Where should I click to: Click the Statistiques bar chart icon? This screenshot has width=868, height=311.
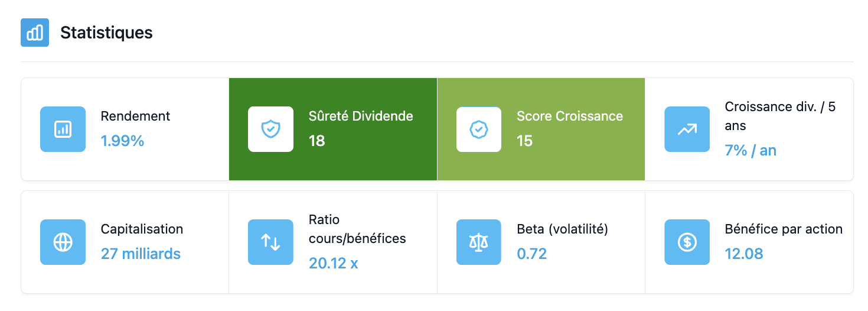[x=35, y=33]
